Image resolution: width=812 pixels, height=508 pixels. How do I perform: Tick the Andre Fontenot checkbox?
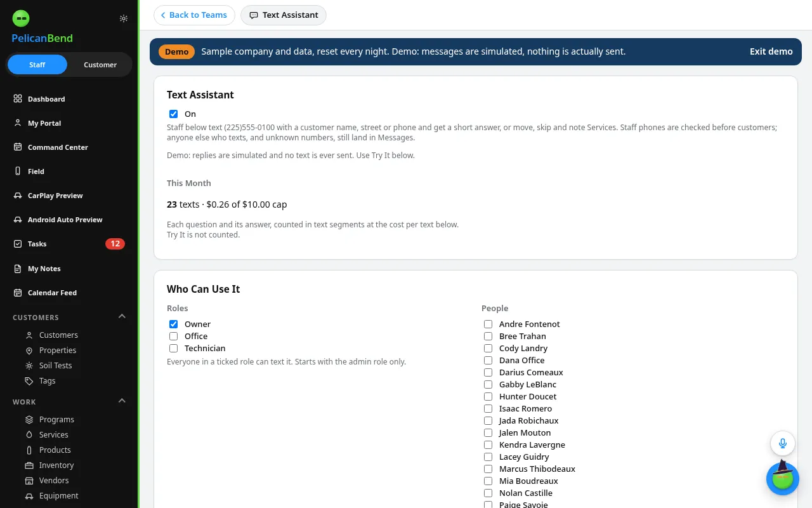(488, 324)
